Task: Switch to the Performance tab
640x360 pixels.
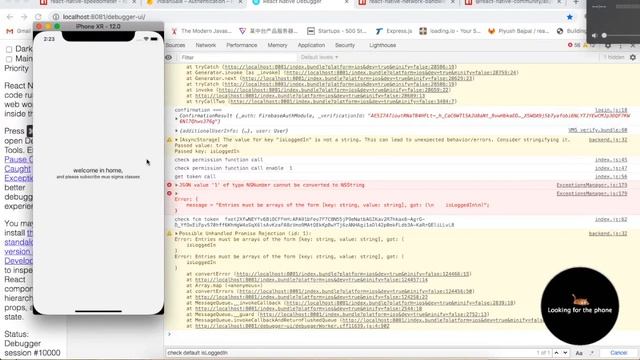Action: 242,45
